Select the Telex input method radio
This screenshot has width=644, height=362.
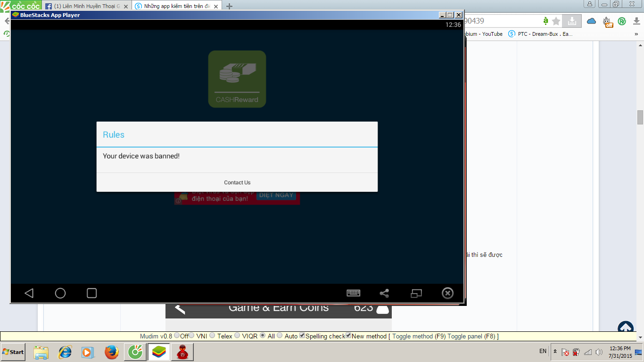[212, 336]
